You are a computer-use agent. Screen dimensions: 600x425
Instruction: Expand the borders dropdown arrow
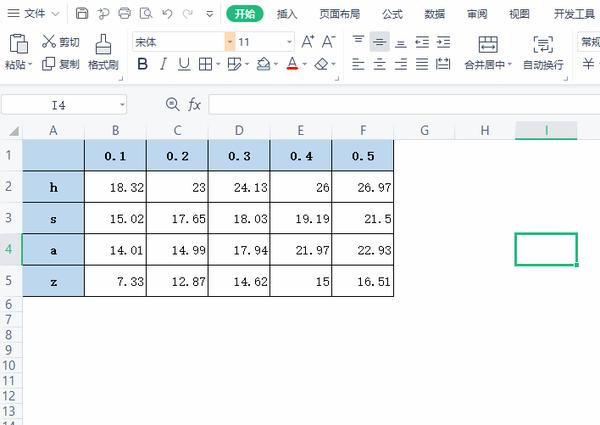tap(218, 64)
